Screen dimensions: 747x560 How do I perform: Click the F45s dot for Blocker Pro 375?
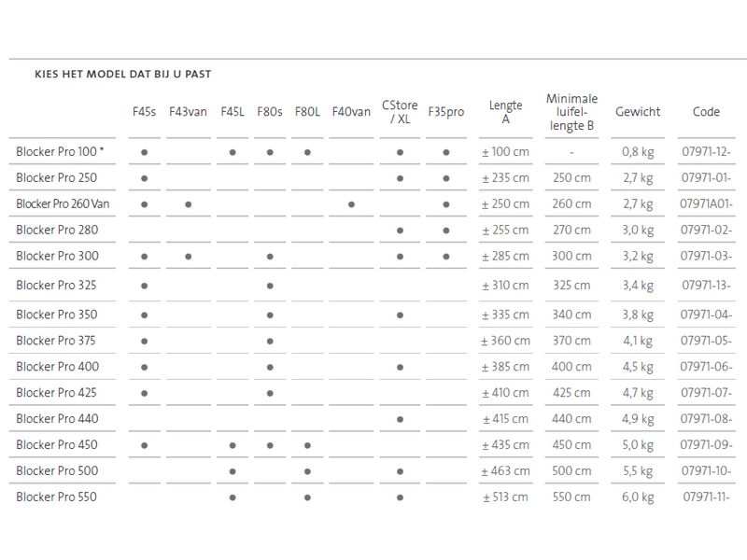[145, 341]
